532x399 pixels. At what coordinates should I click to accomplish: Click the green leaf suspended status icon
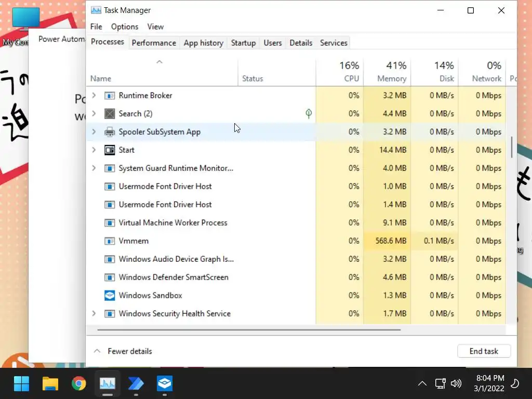[x=309, y=113]
